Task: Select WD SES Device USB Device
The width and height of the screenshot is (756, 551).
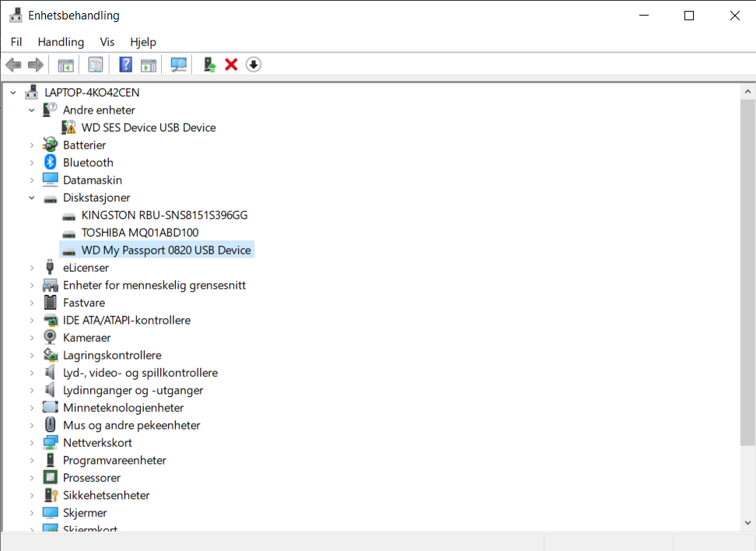Action: tap(149, 128)
